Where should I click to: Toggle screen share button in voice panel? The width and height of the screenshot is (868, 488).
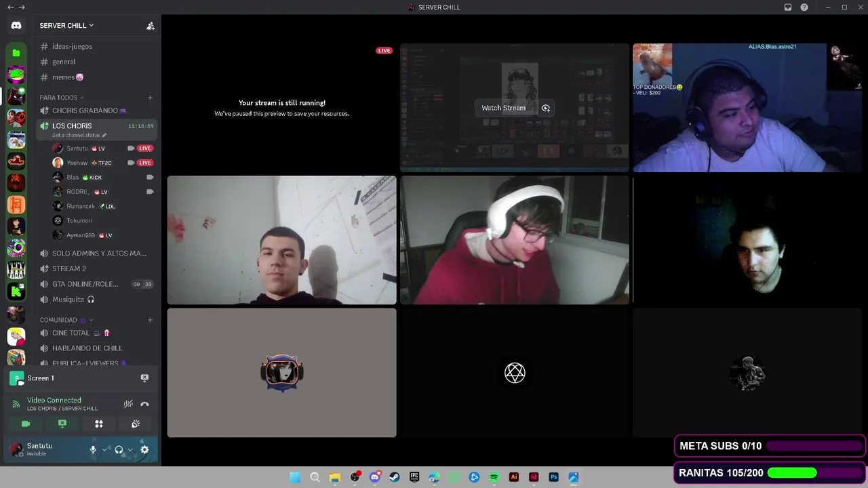click(x=62, y=424)
